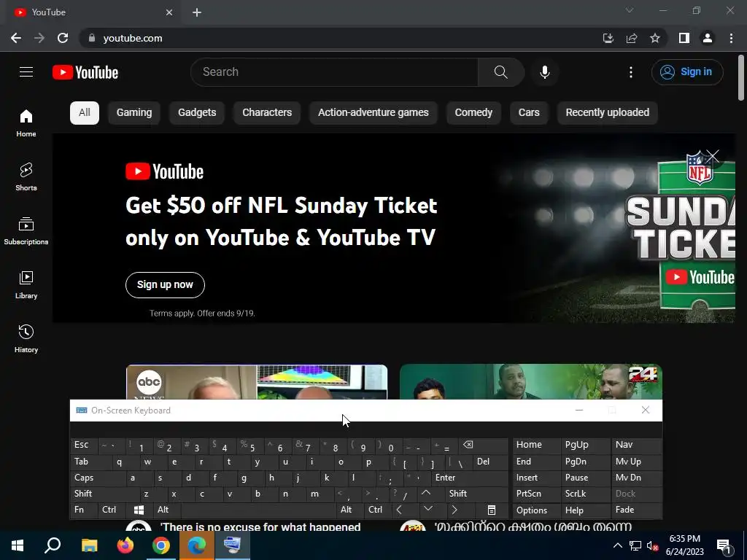
Task: Share this page icon in address bar
Action: coord(632,38)
